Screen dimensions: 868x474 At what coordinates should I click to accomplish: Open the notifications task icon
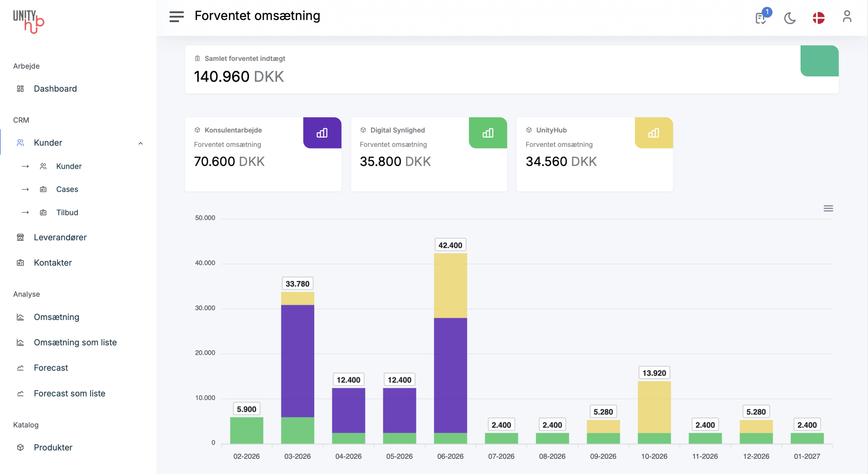click(761, 18)
